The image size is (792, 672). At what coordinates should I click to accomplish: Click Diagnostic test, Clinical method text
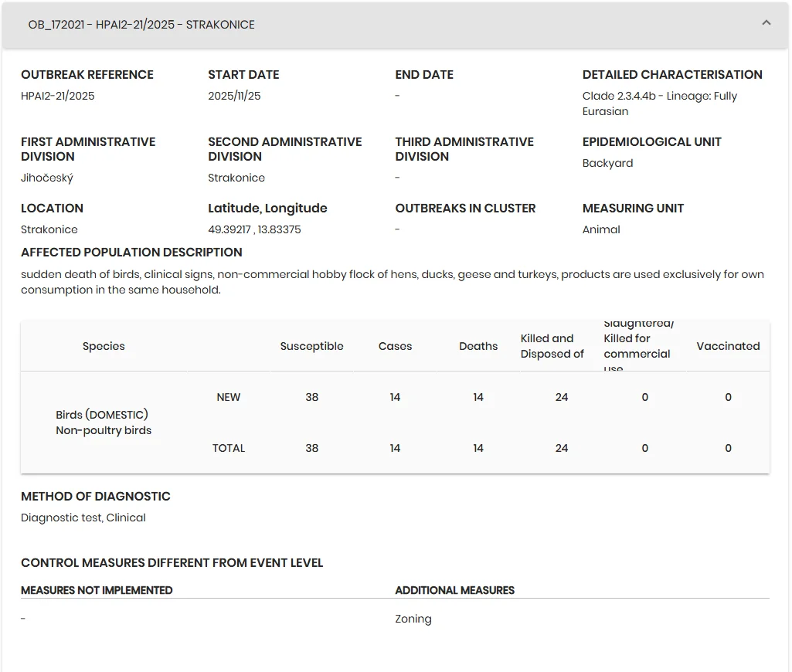point(83,518)
